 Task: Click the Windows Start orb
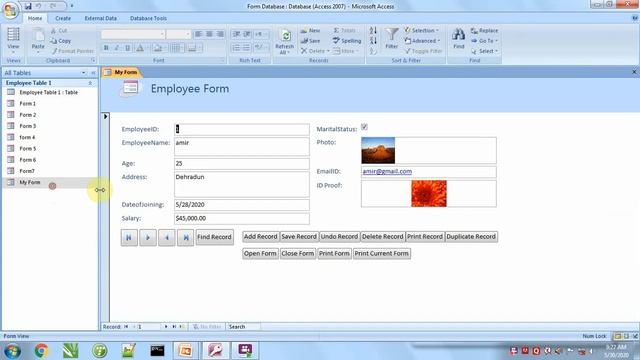point(12,351)
